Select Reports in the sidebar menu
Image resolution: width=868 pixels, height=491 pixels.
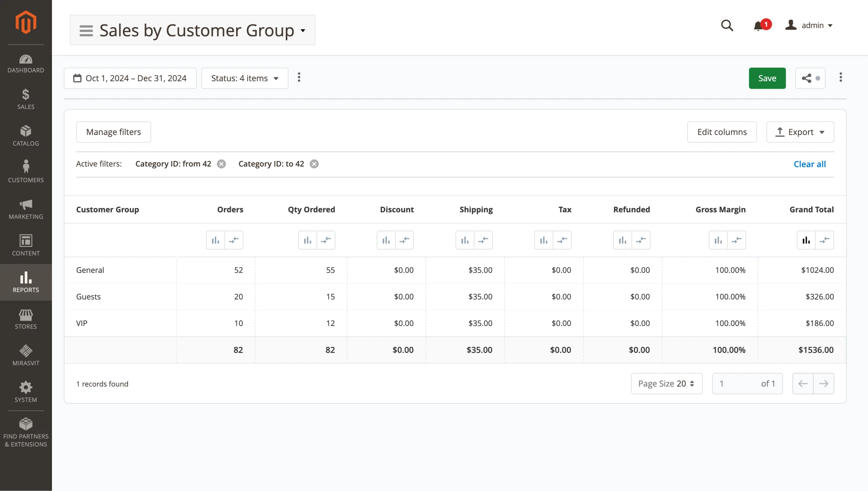(x=26, y=282)
